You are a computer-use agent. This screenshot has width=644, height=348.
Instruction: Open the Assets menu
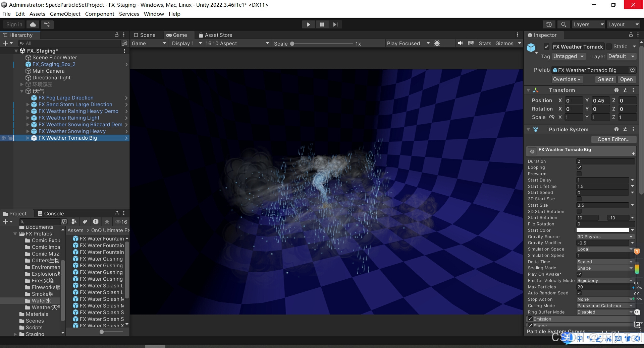(x=37, y=14)
